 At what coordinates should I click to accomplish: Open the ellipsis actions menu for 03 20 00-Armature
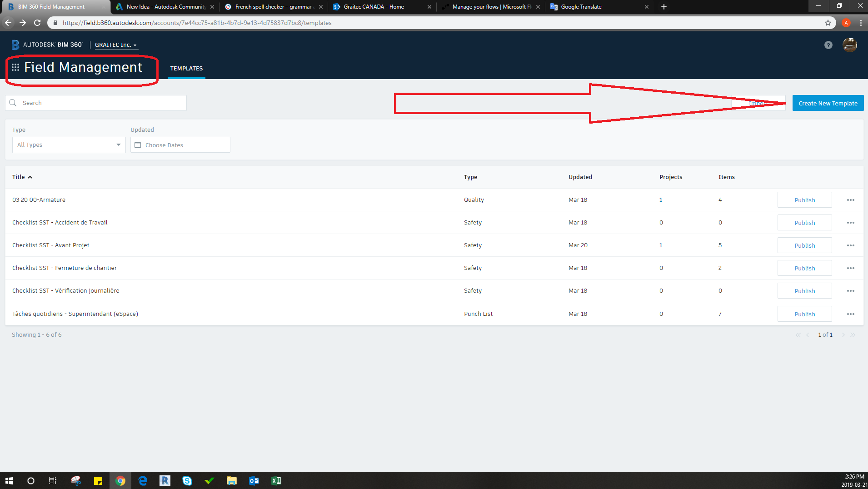point(850,200)
